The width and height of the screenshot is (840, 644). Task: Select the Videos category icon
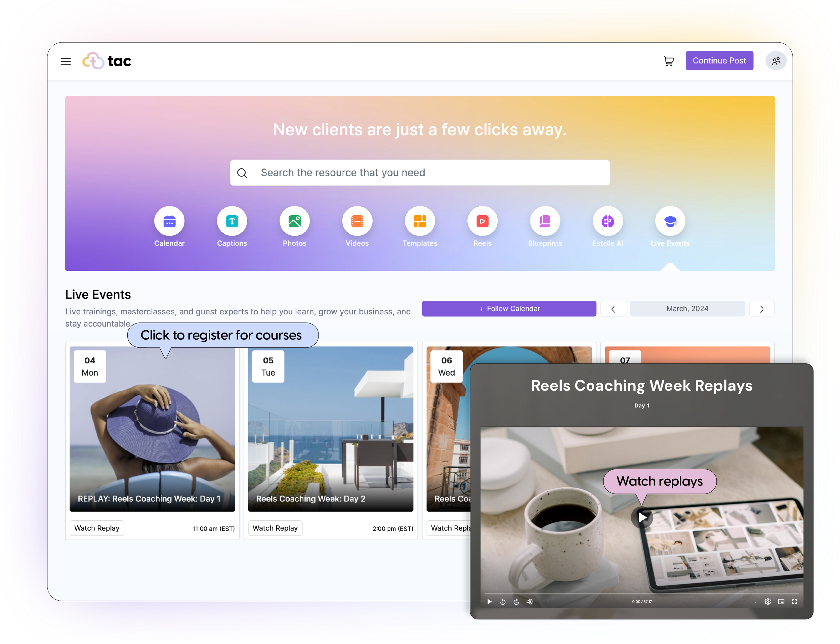pyautogui.click(x=357, y=221)
